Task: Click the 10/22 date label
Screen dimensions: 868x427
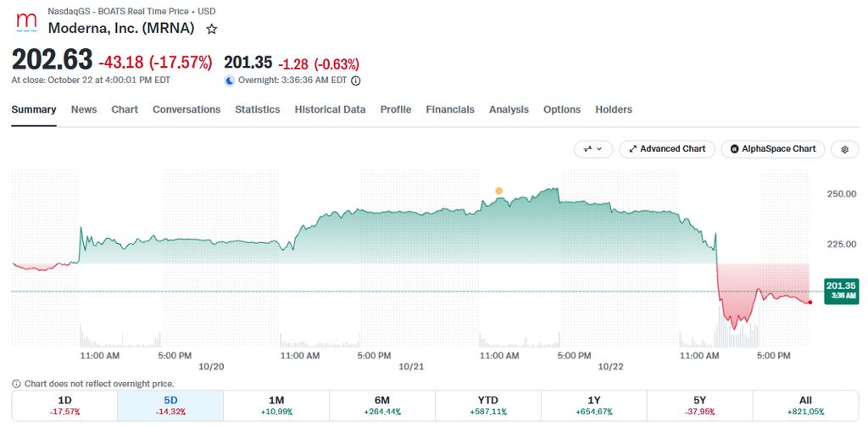Action: click(612, 366)
